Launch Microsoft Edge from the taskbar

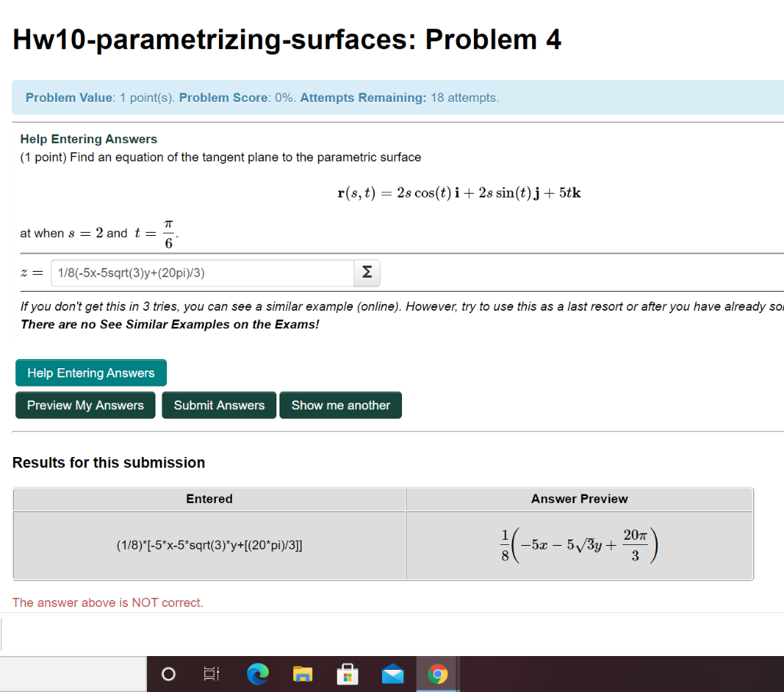pyautogui.click(x=258, y=674)
